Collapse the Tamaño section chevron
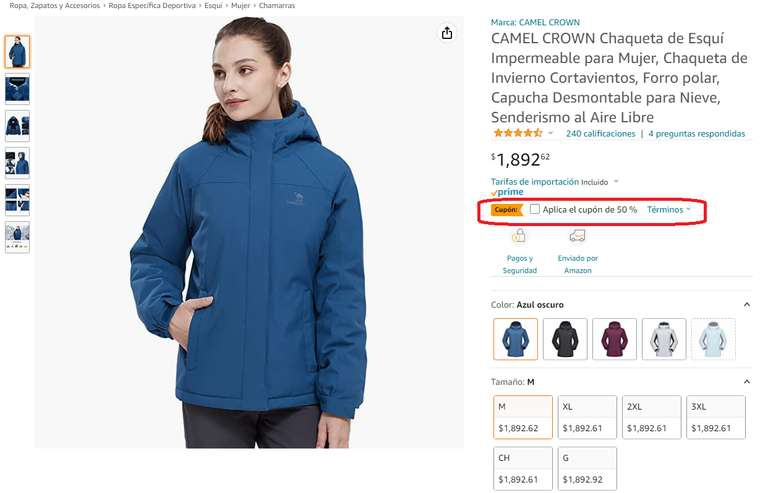 click(x=746, y=381)
